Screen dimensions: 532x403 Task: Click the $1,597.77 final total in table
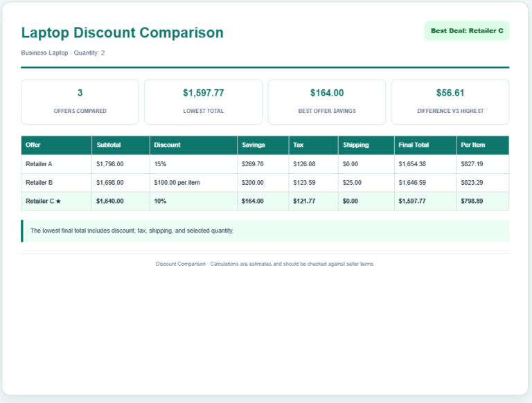pos(425,201)
